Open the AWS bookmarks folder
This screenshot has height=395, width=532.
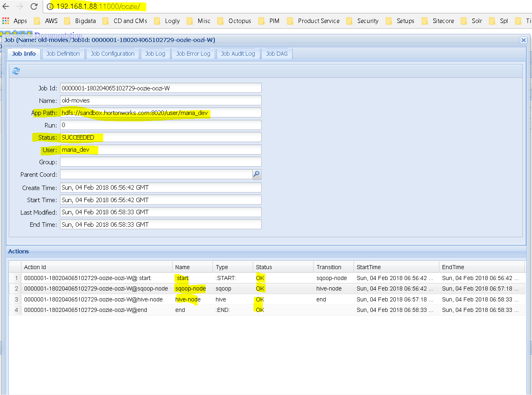[x=46, y=21]
